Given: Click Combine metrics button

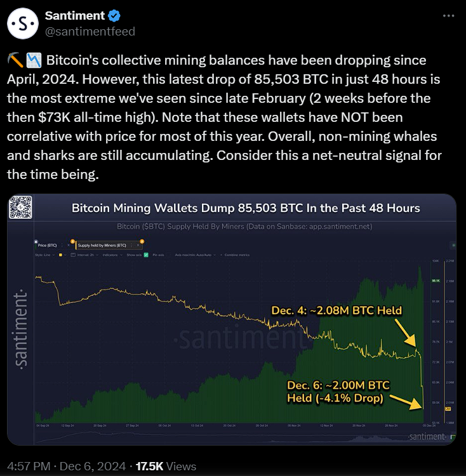Looking at the screenshot, I should pyautogui.click(x=236, y=255).
